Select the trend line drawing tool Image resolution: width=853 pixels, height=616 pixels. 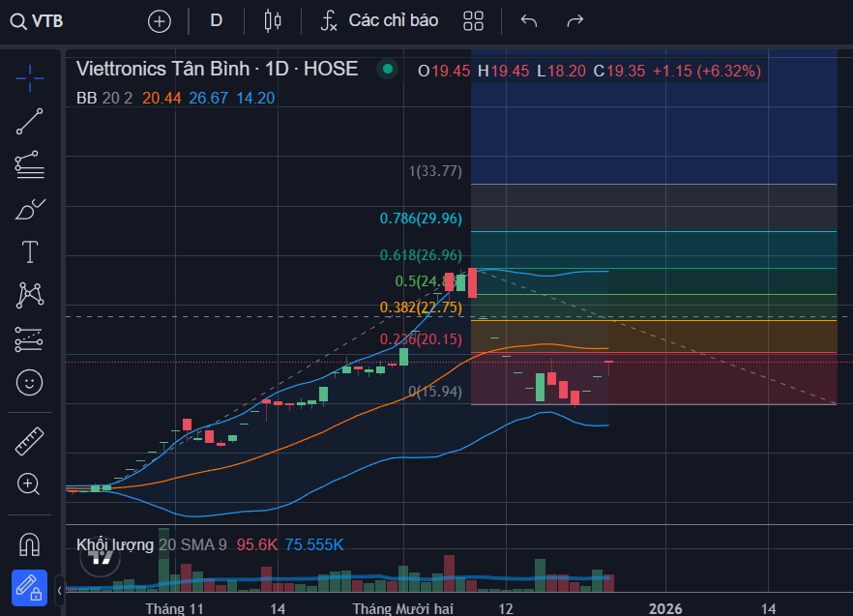coord(29,121)
